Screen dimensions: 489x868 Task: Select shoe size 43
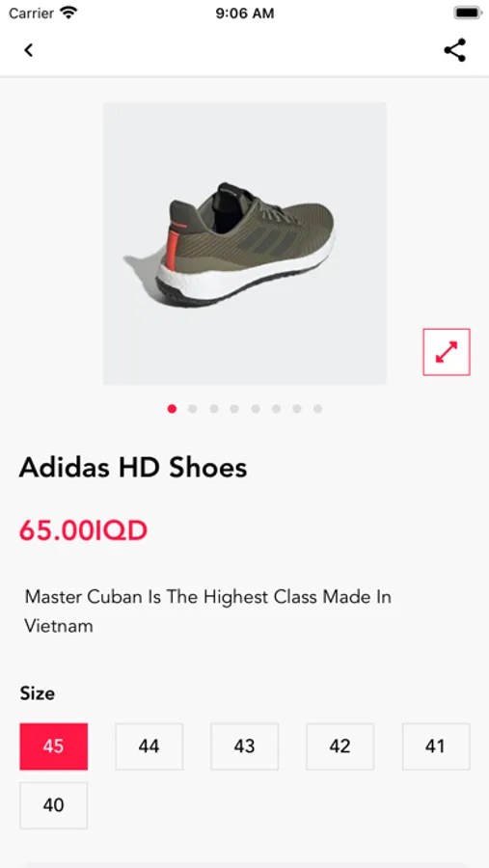244,746
